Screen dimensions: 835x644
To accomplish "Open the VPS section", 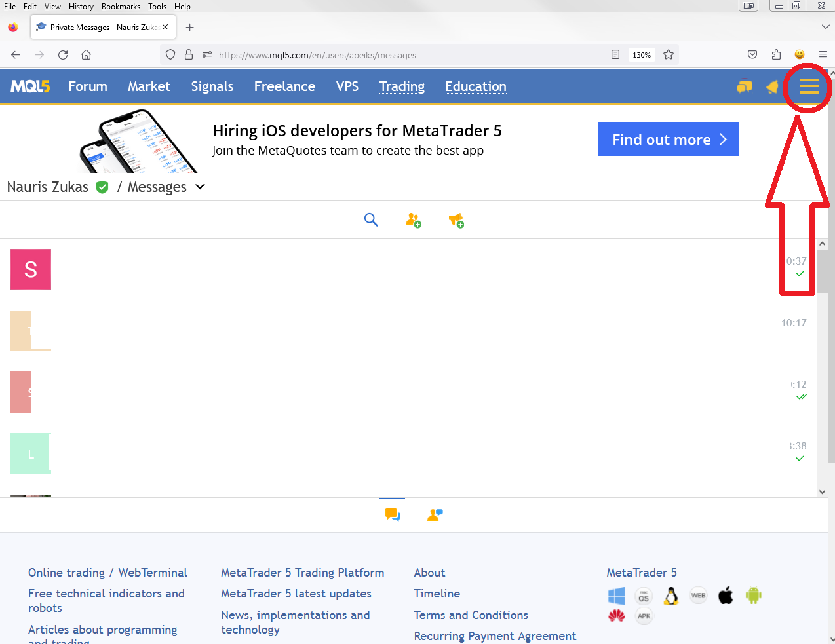I will (x=347, y=86).
